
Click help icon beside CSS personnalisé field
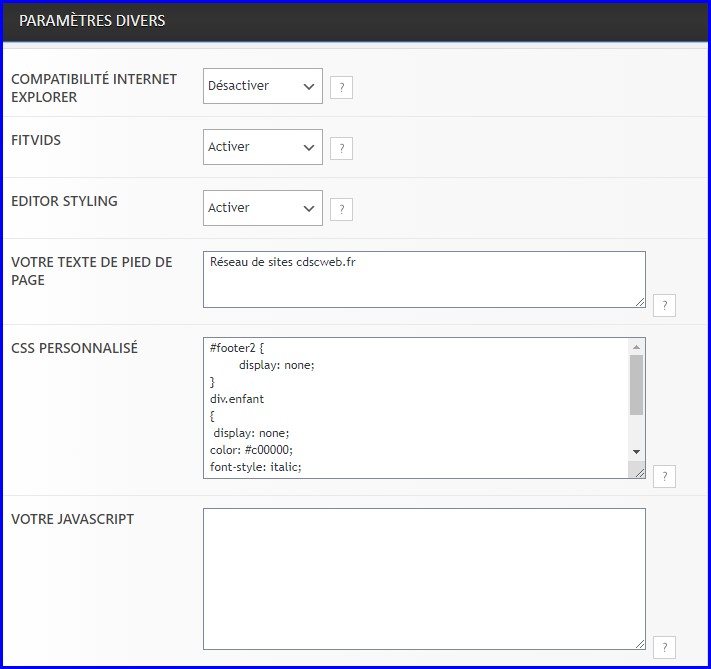point(664,476)
